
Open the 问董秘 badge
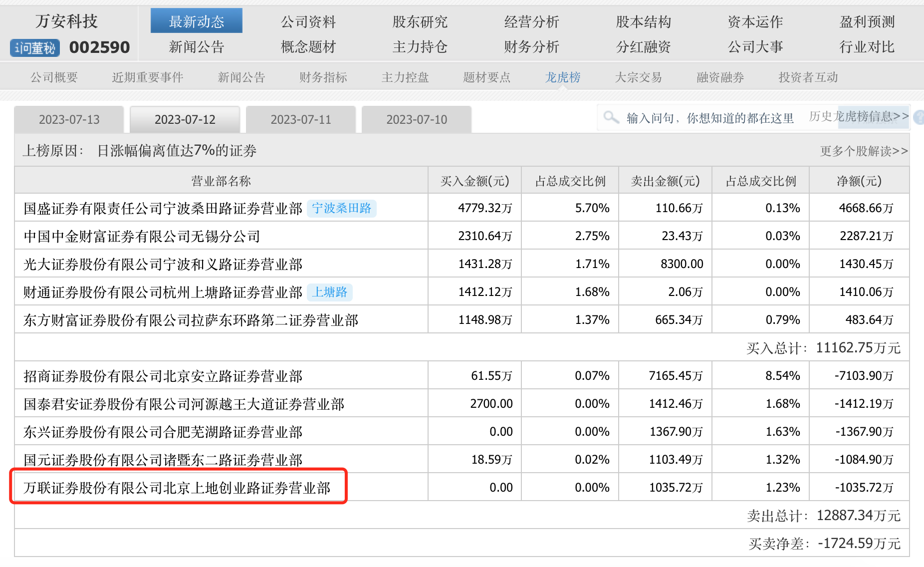pos(35,48)
